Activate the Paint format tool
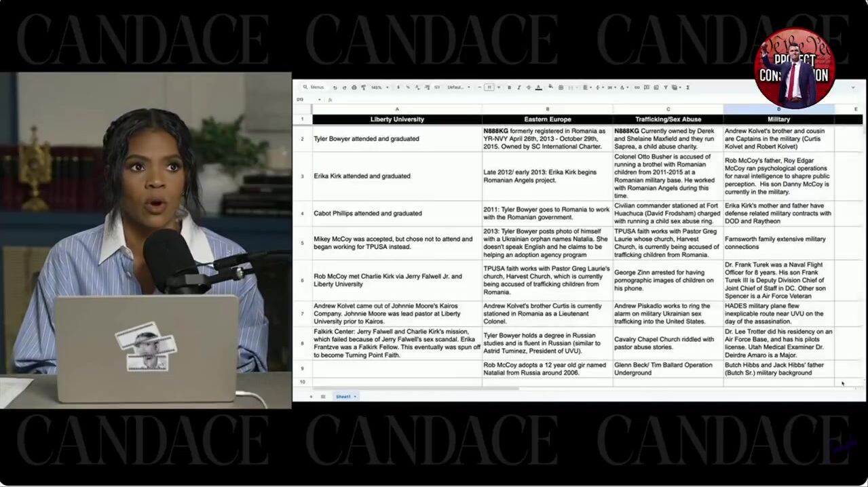Image resolution: width=868 pixels, height=487 pixels. point(363,87)
